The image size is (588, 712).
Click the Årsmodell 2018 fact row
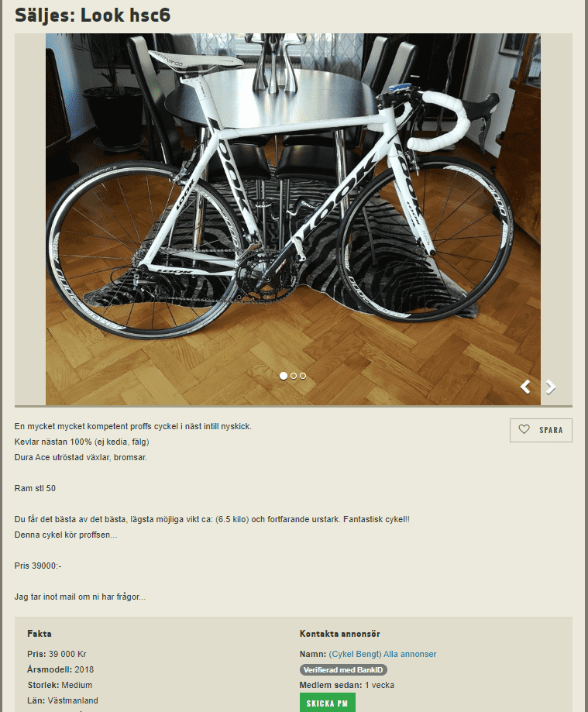(x=60, y=669)
